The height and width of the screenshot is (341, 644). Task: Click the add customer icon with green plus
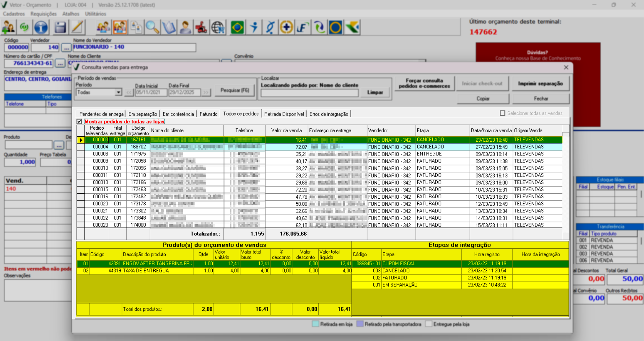[8, 27]
